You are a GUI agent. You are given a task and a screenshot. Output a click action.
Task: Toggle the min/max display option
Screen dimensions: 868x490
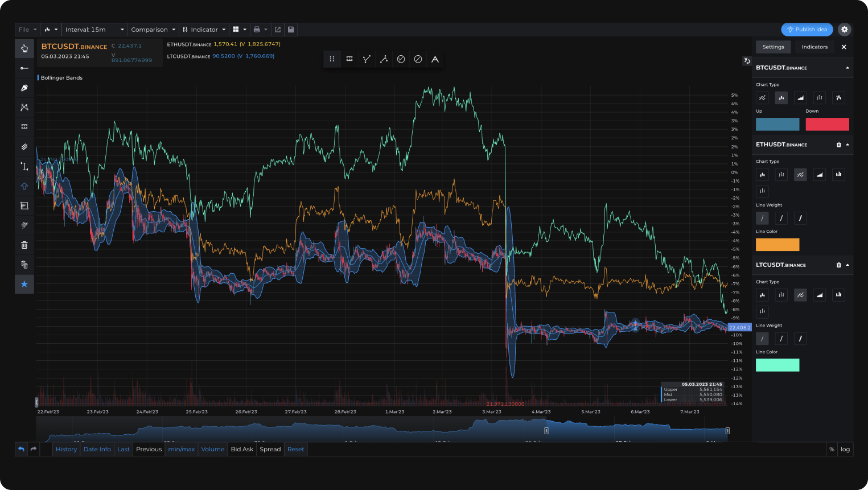182,449
